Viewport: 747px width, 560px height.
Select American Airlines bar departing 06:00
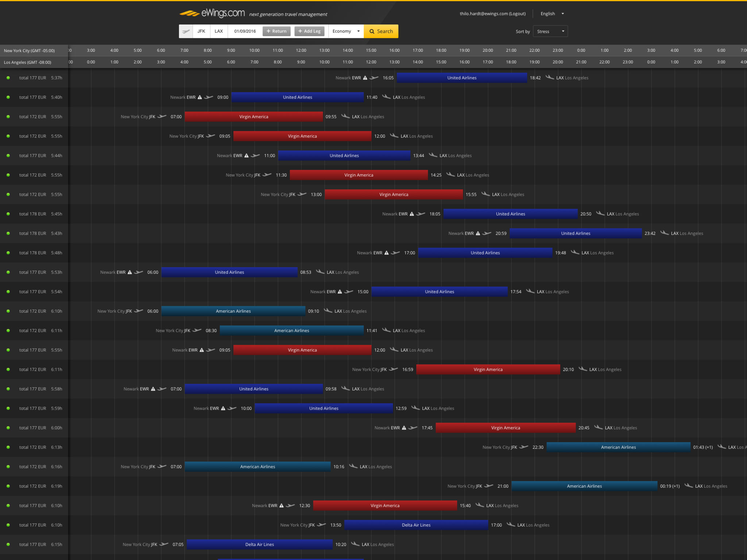[x=233, y=311]
